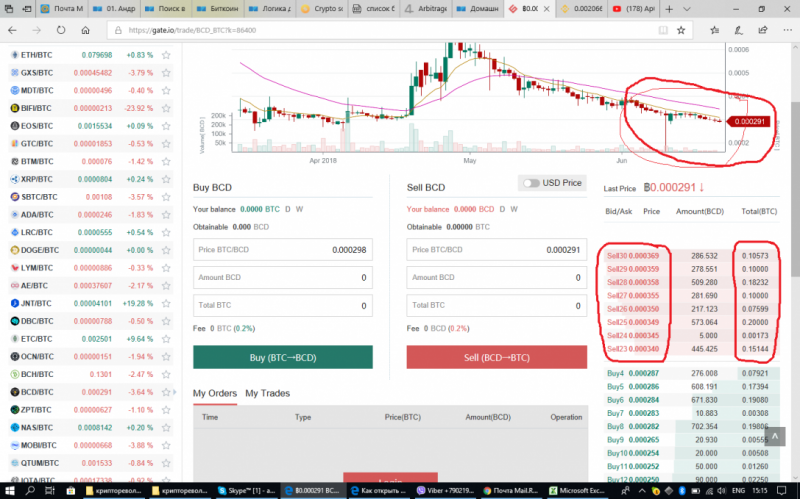This screenshot has width=800, height=499.
Task: Favorite the JNT/BTC pair star
Action: (x=166, y=303)
